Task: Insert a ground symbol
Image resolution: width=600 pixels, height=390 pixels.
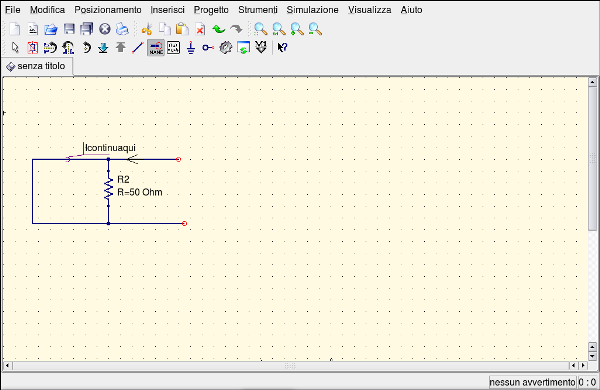Action: click(x=191, y=47)
